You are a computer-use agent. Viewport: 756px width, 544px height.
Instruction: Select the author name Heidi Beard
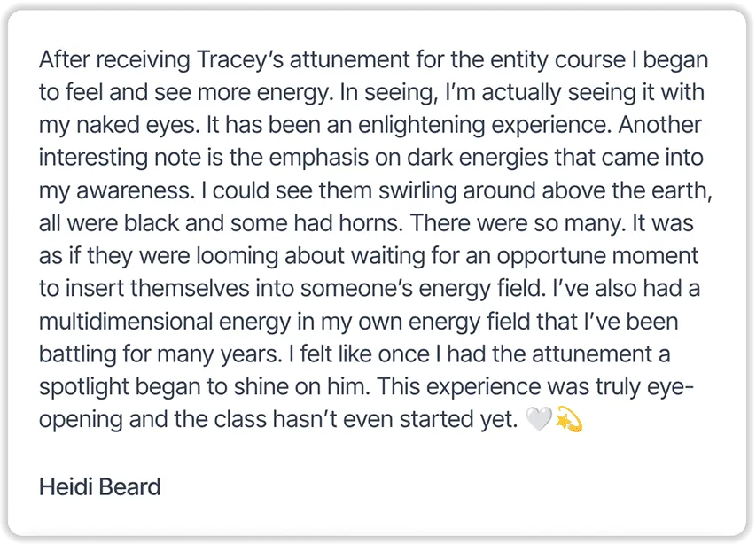point(100,486)
